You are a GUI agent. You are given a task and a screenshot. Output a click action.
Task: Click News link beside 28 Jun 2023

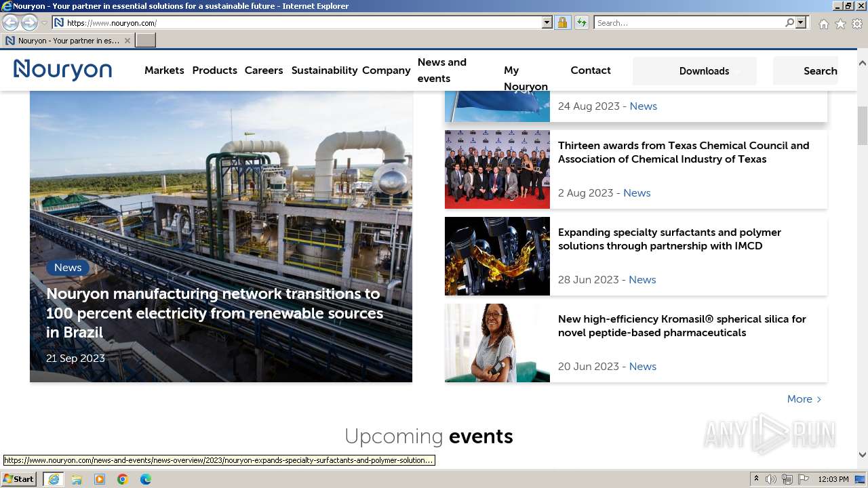[x=642, y=280]
